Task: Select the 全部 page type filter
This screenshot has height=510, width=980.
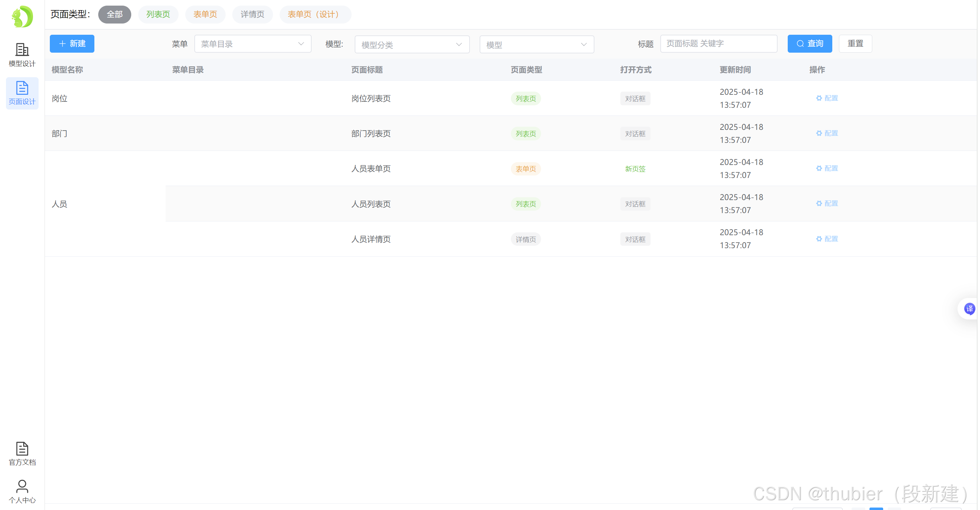Action: (x=114, y=14)
